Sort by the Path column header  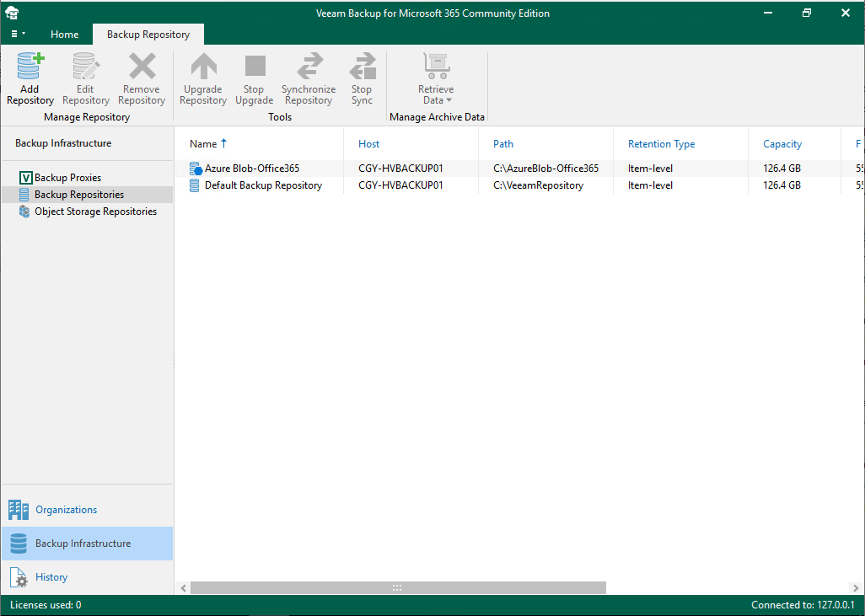point(503,144)
